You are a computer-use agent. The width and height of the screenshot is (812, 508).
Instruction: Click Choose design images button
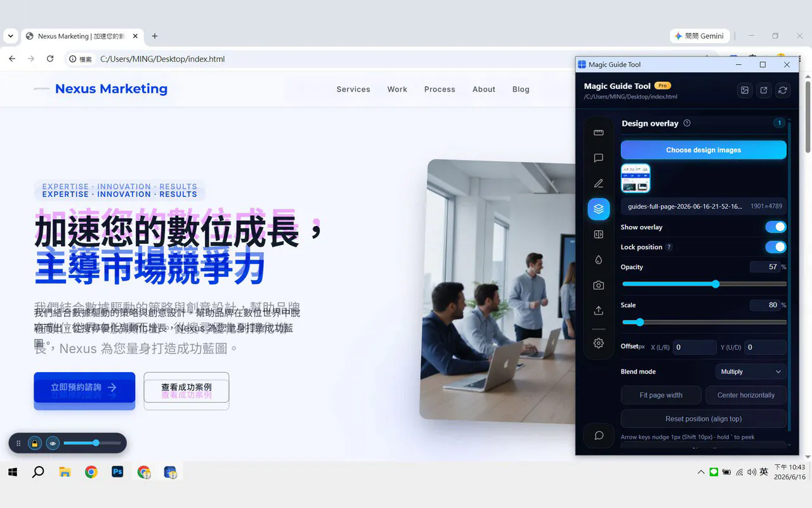704,150
